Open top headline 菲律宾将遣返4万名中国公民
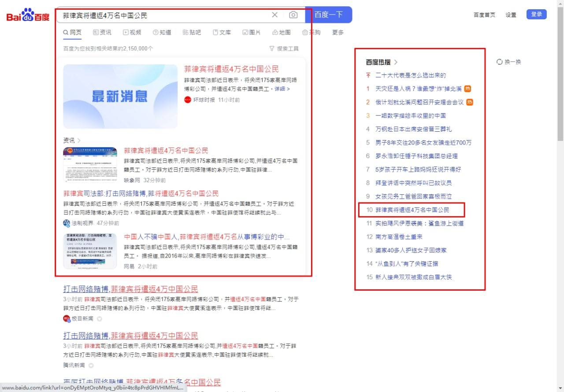 coord(231,69)
